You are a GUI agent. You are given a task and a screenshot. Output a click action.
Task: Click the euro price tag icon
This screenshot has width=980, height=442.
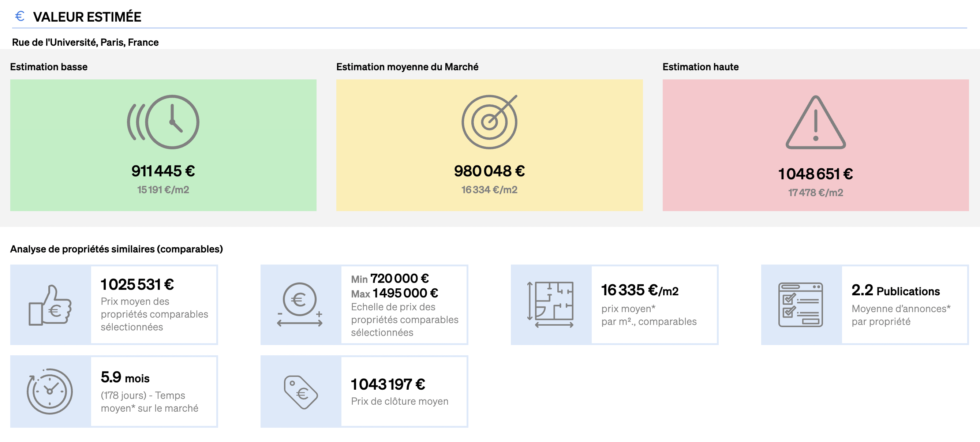[300, 392]
